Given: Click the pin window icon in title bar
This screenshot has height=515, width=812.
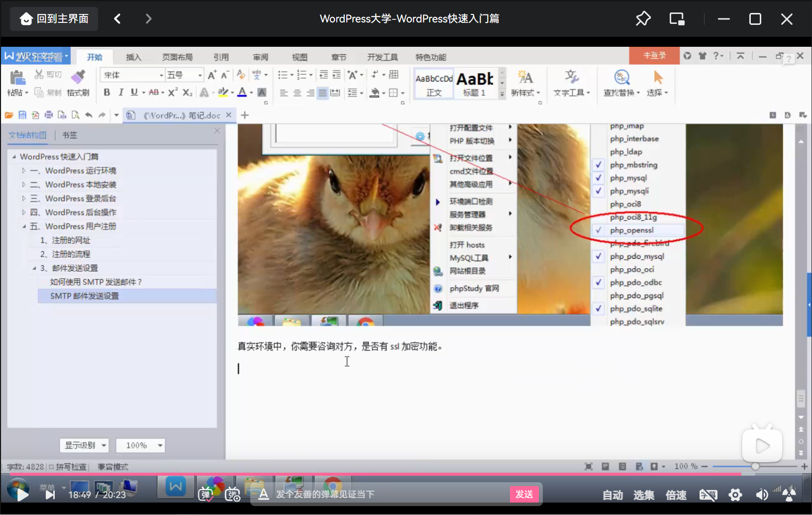Looking at the screenshot, I should [643, 19].
